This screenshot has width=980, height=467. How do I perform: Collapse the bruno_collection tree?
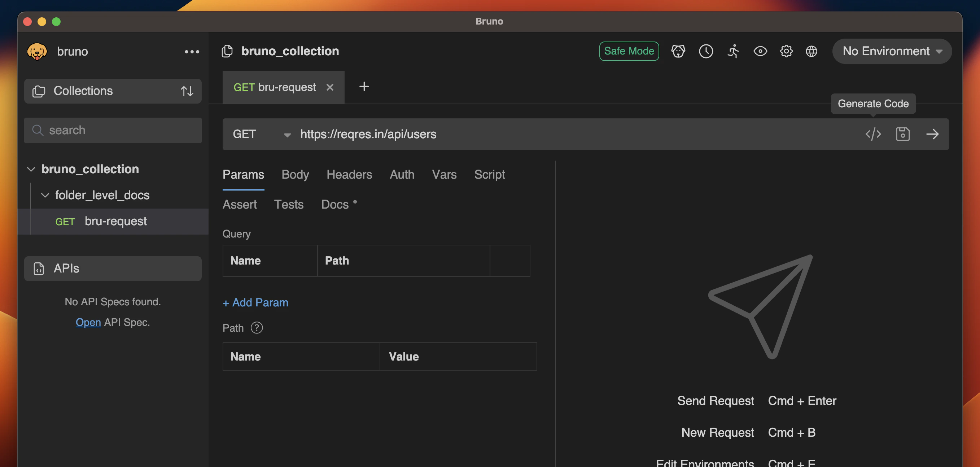click(31, 169)
